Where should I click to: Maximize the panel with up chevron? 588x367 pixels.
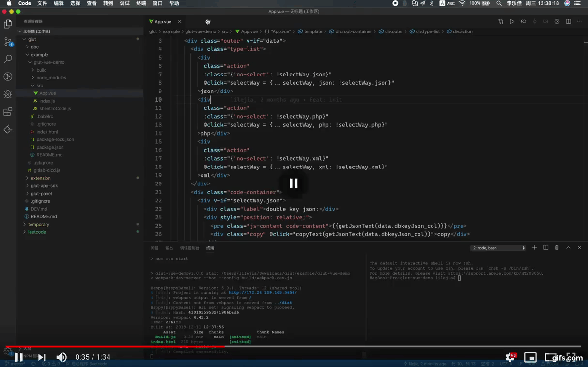click(568, 248)
